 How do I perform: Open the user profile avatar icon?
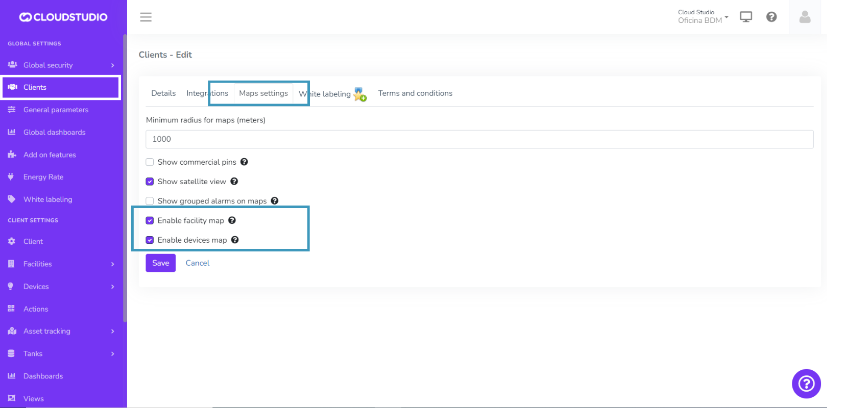(x=805, y=17)
